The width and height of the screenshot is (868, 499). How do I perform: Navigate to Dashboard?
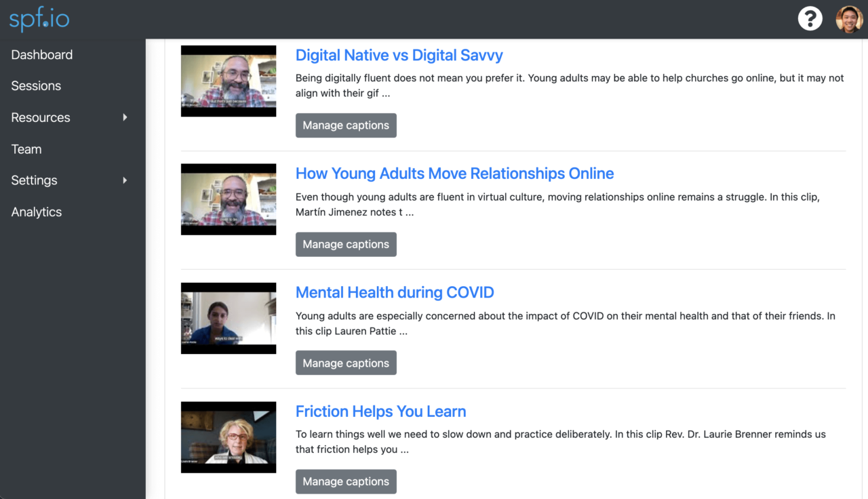pos(41,54)
